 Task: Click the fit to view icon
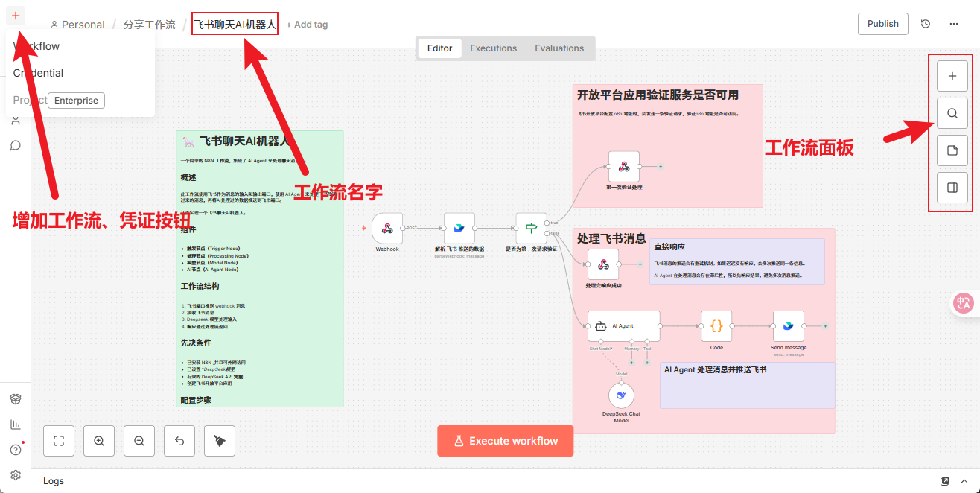[59, 441]
